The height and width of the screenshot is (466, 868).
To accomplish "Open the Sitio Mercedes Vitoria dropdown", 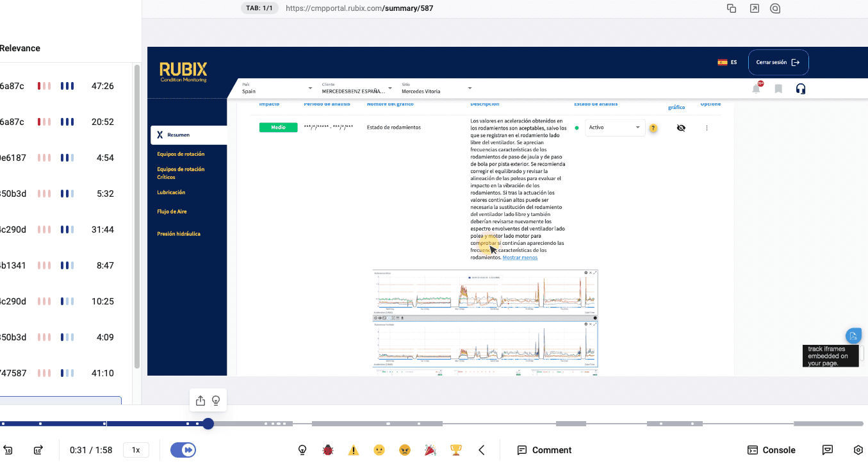I will point(436,88).
